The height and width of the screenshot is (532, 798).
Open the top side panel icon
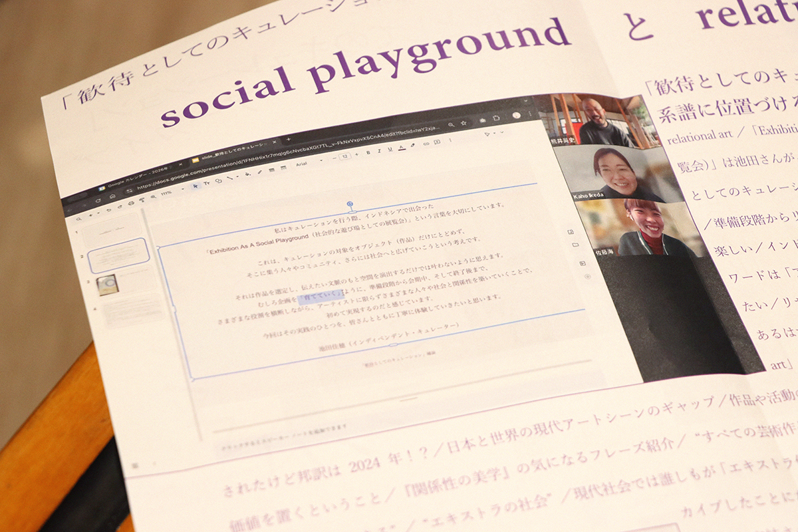pos(571,231)
